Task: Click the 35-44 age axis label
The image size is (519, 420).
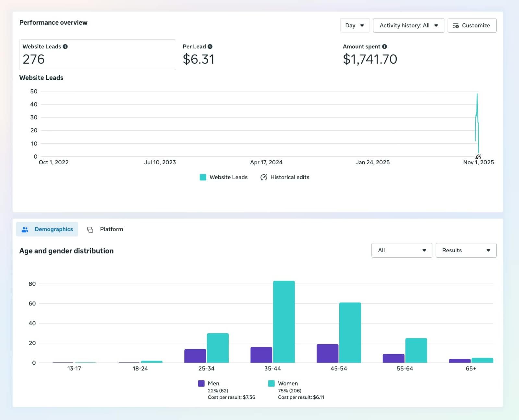Action: pyautogui.click(x=272, y=368)
